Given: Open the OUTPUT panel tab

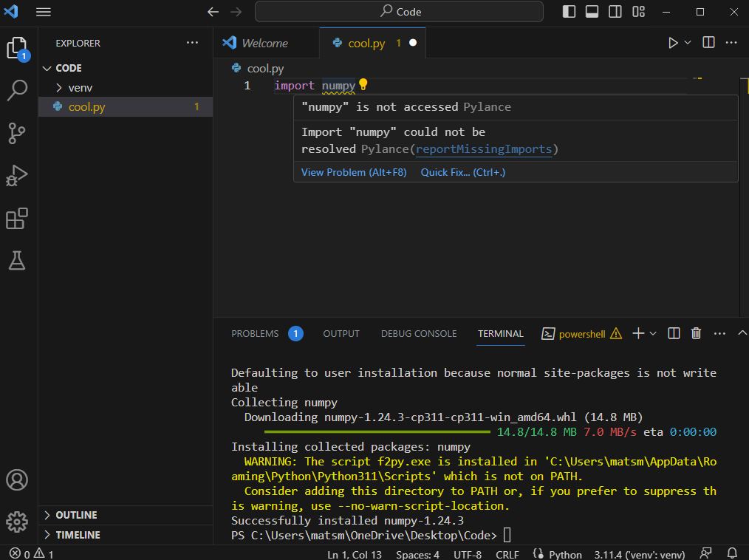Looking at the screenshot, I should click(341, 333).
